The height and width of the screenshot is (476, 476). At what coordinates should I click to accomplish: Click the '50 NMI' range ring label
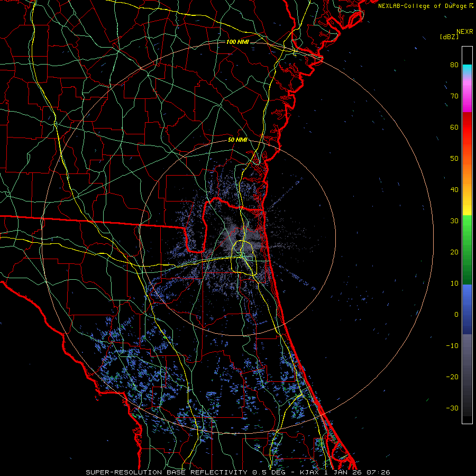point(237,140)
